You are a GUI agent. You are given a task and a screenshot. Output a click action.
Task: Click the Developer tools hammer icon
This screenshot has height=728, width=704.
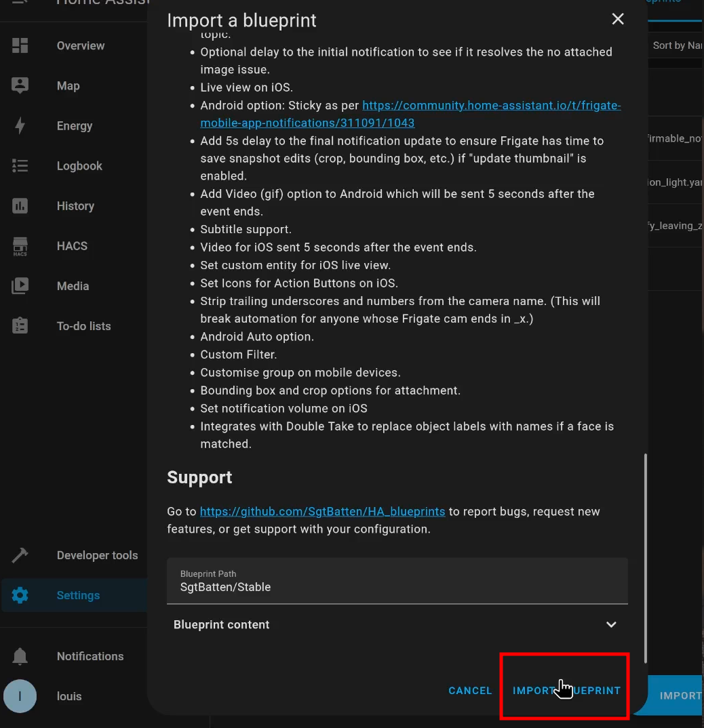(x=20, y=555)
